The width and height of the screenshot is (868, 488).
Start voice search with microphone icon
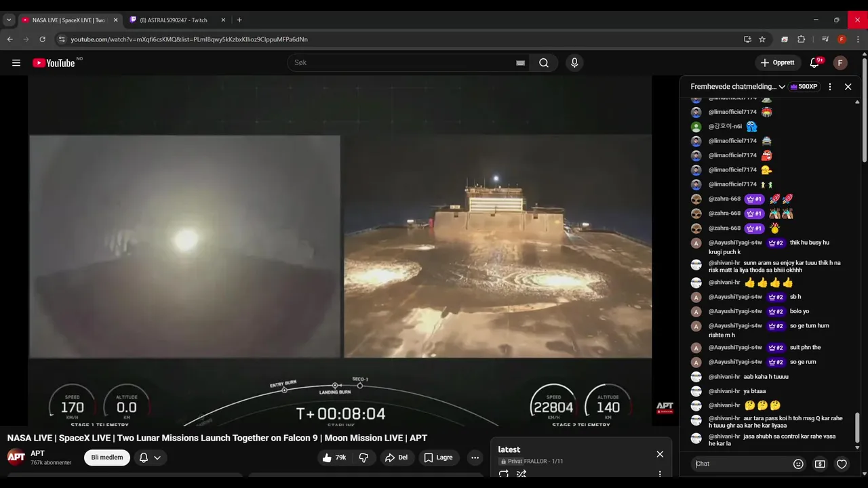[574, 63]
